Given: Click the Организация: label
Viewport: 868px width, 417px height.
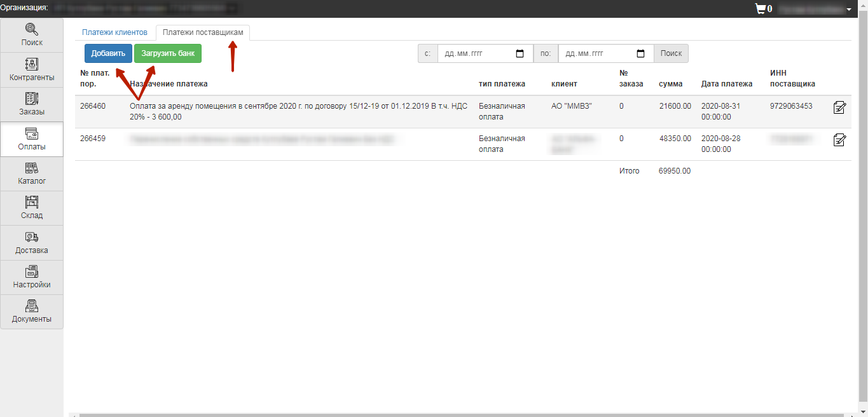Looking at the screenshot, I should tap(24, 8).
